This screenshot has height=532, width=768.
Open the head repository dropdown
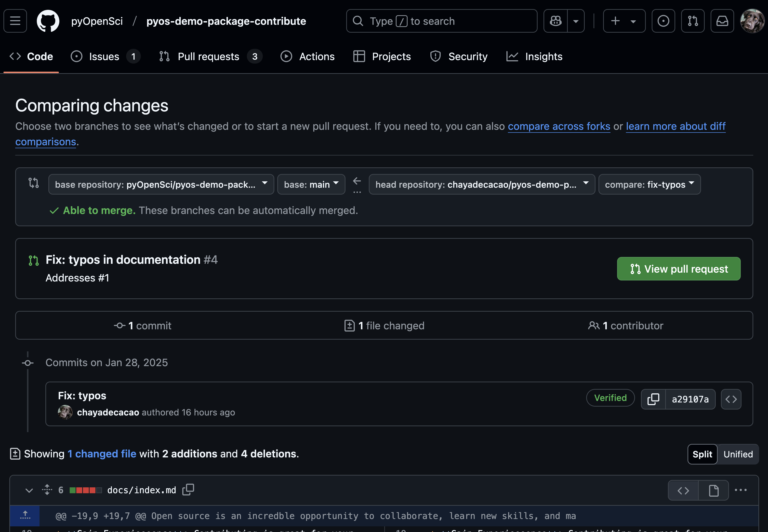pyautogui.click(x=482, y=184)
